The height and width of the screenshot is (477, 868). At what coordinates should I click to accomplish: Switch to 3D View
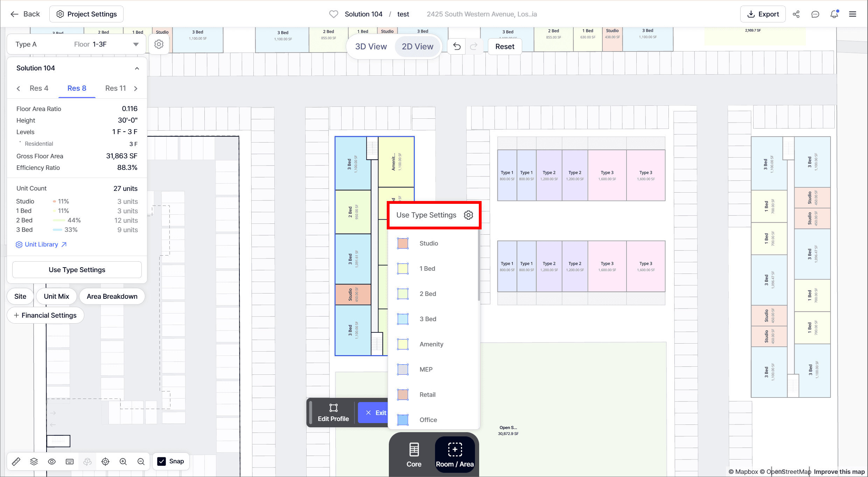coord(371,47)
